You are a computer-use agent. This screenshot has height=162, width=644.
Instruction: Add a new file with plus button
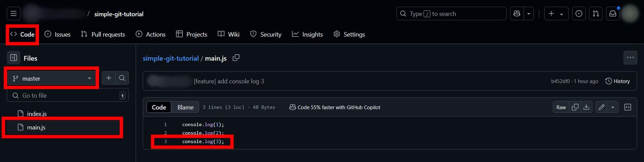pos(109,78)
